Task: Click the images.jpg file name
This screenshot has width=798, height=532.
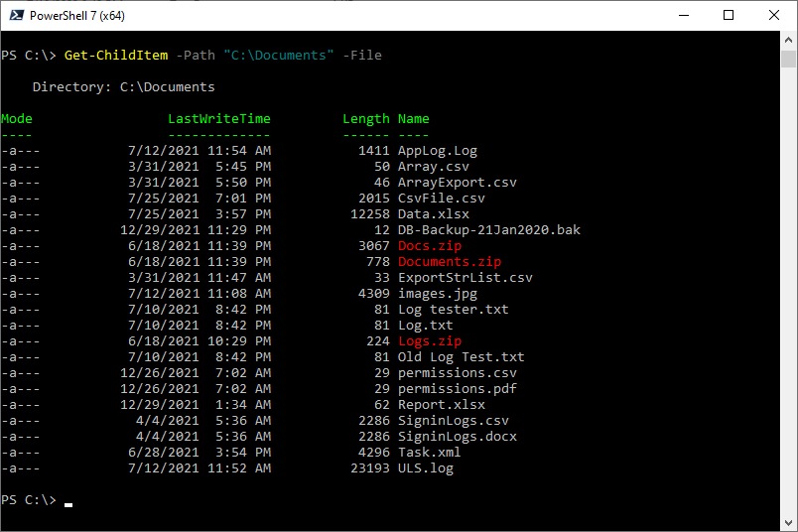Action: pos(438,294)
